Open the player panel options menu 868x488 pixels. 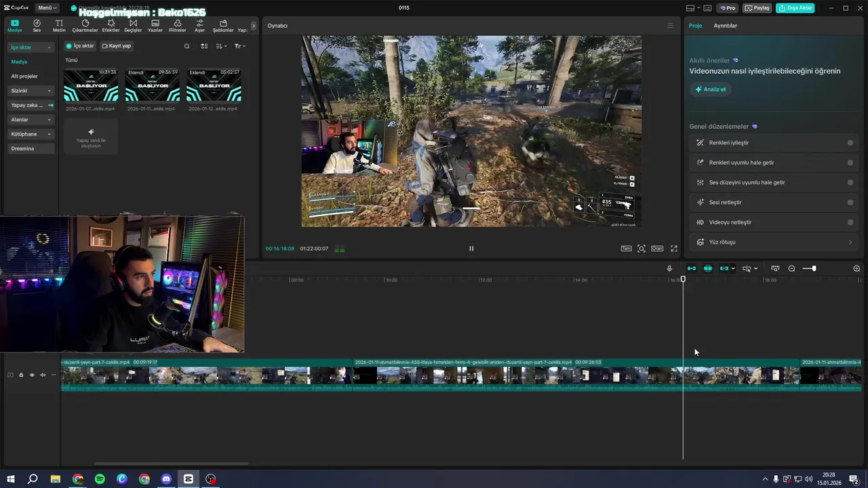pyautogui.click(x=671, y=26)
